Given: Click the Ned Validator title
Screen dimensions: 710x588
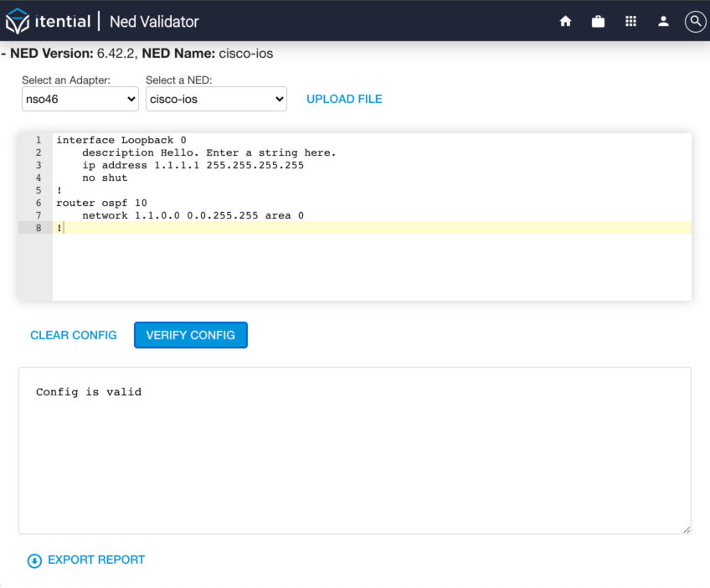Looking at the screenshot, I should click(x=154, y=22).
